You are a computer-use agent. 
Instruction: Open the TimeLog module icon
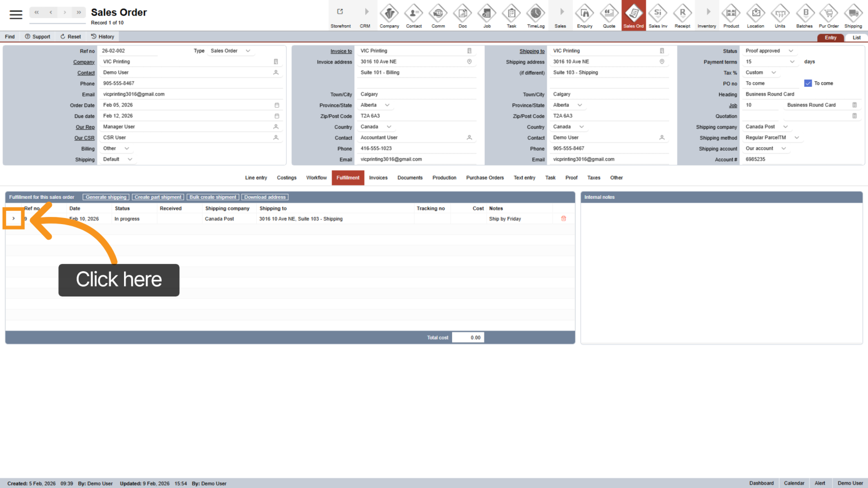coord(535,15)
